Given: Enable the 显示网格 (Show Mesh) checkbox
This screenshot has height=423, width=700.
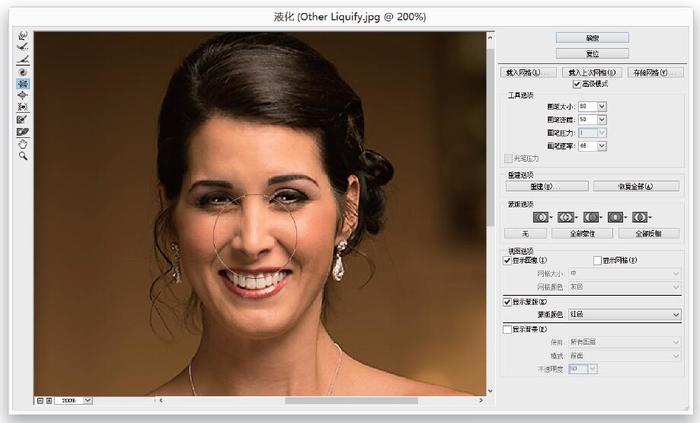Looking at the screenshot, I should tap(597, 260).
